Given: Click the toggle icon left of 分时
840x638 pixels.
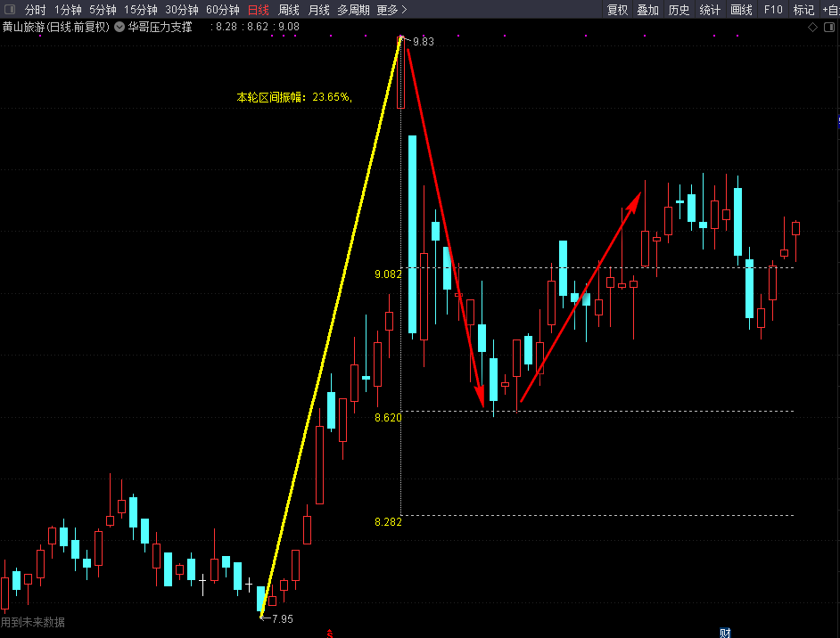Looking at the screenshot, I should (x=9, y=10).
